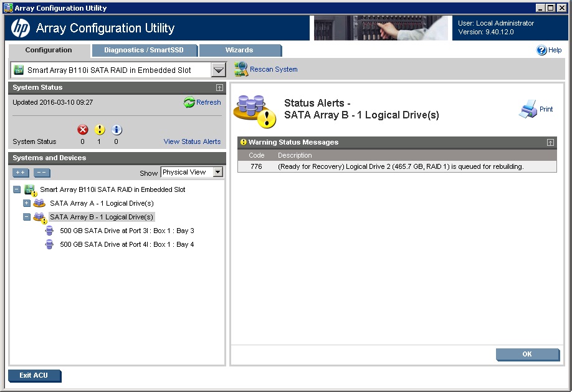Click the Description column header
572x392 pixels.
[x=295, y=155]
